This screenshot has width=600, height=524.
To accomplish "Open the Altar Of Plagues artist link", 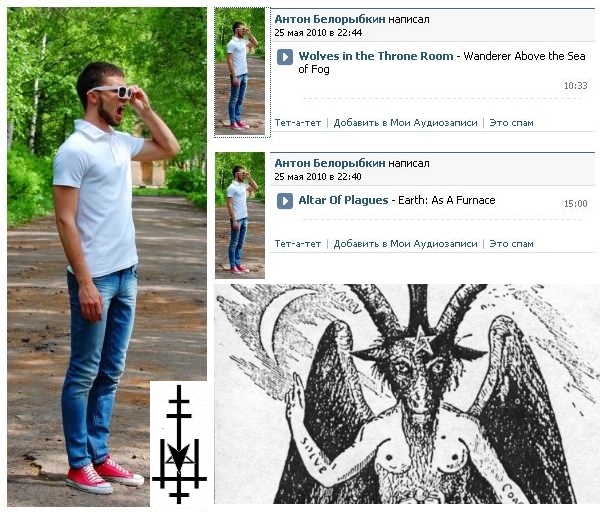I will (343, 200).
